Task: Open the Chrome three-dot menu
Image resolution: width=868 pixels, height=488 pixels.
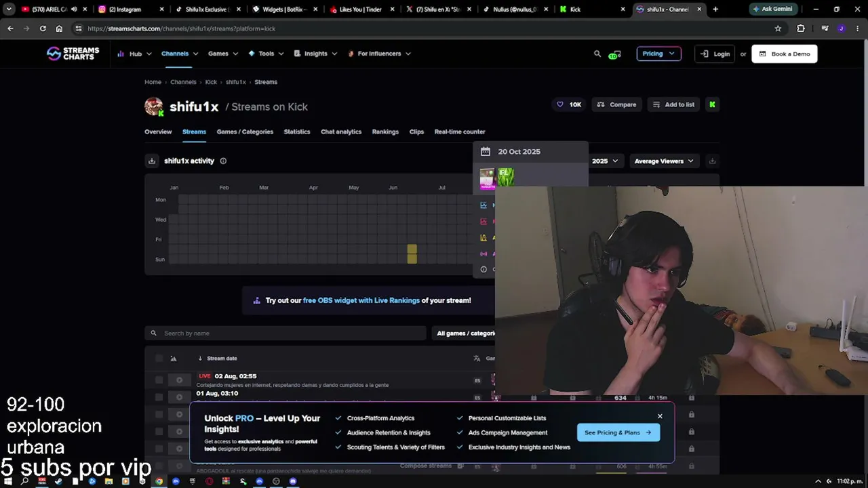Action: point(858,28)
